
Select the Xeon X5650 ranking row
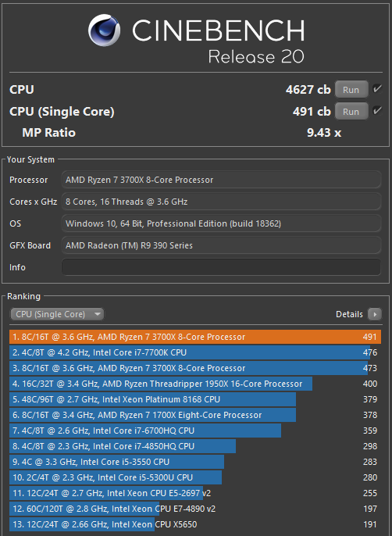pyautogui.click(x=195, y=524)
